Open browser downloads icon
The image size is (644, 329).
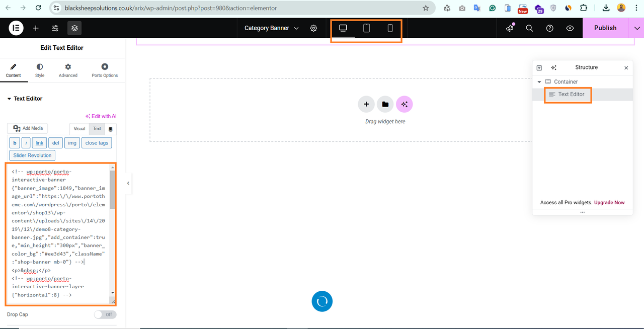coord(606,8)
